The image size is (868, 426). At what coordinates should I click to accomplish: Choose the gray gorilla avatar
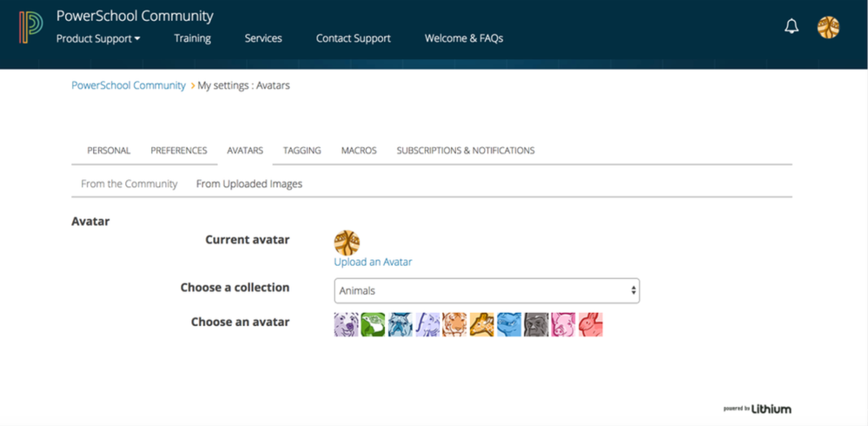coord(536,324)
